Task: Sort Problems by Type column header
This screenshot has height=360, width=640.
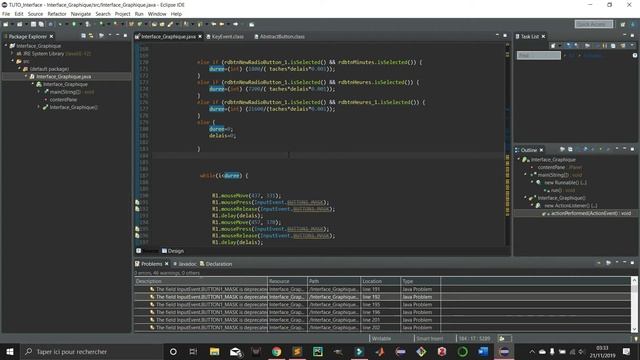Action: [x=420, y=281]
